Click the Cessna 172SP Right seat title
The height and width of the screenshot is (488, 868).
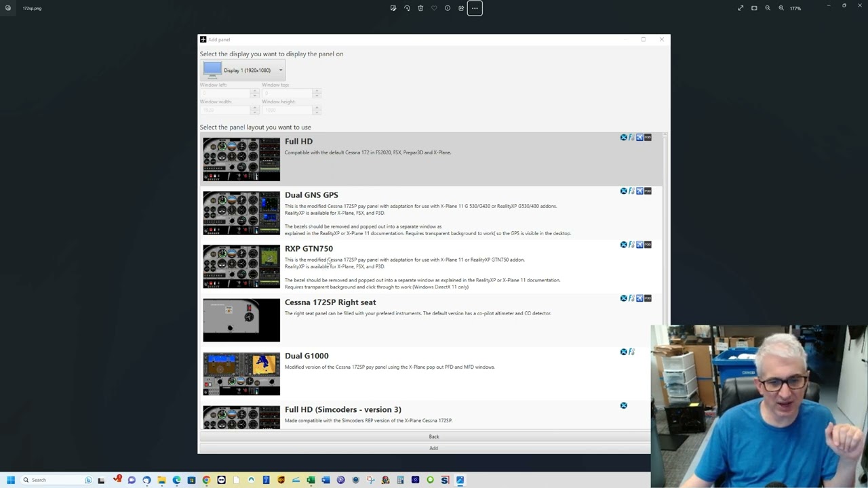pos(330,302)
